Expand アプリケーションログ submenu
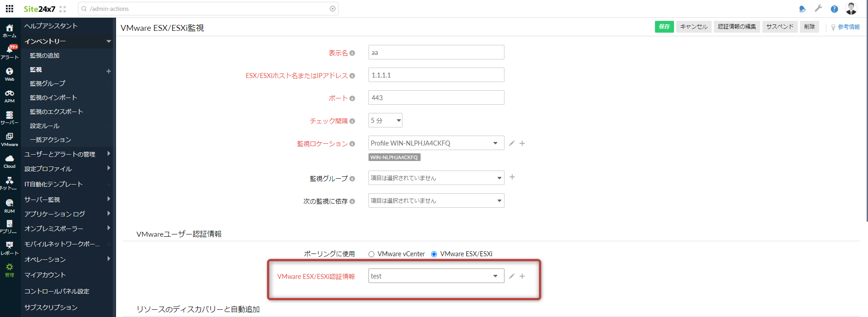Viewport: 868px width, 317px height. point(109,214)
